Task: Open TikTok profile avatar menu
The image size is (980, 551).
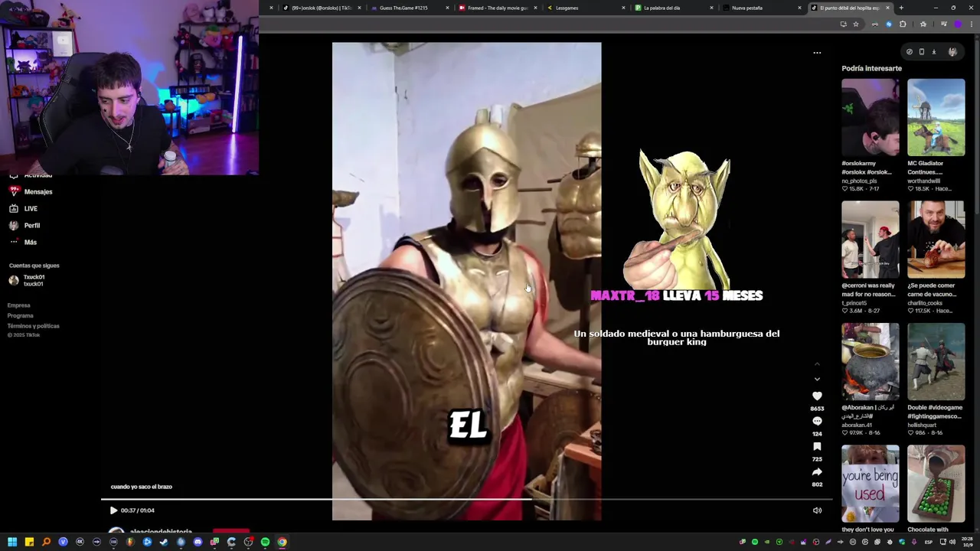Action: [952, 52]
